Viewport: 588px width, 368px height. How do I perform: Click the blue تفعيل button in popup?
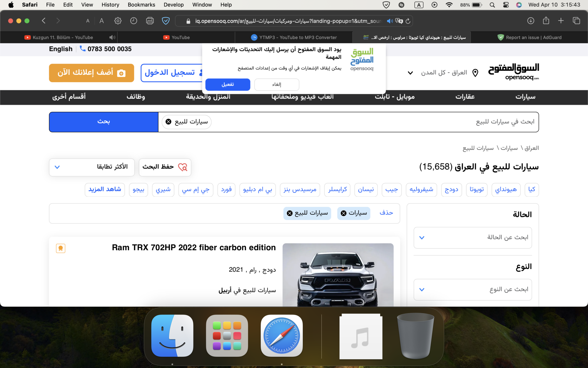[228, 84]
